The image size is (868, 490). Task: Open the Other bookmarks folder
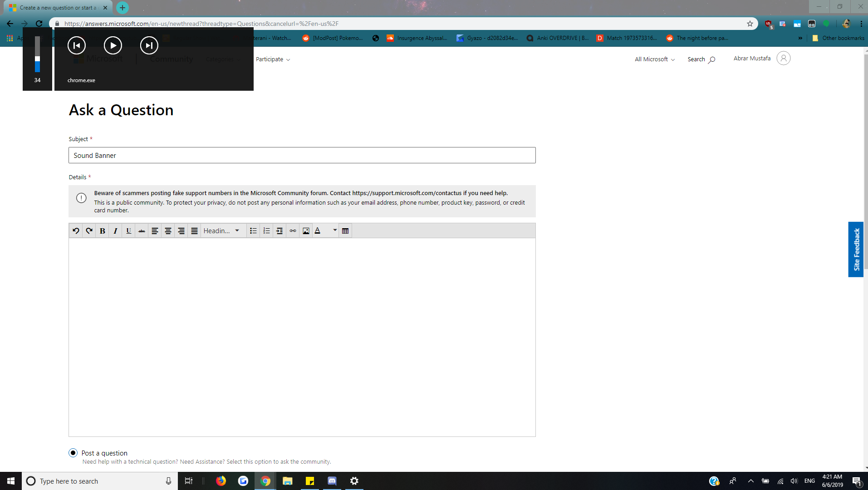(x=838, y=38)
